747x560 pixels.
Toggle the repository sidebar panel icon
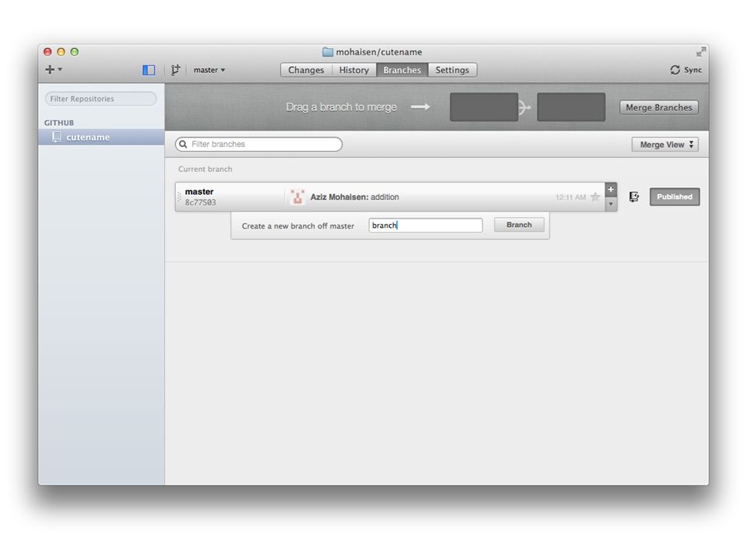[x=149, y=70]
